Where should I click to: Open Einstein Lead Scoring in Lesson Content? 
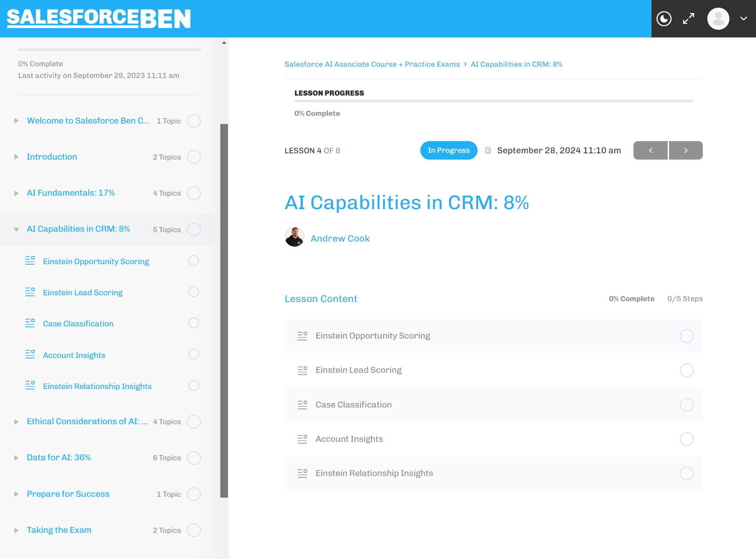(x=359, y=370)
